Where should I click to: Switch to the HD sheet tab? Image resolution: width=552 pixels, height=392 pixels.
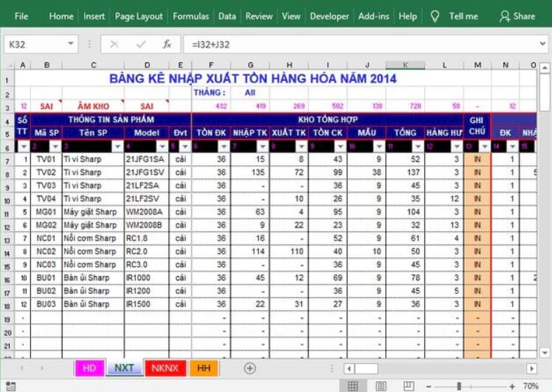(89, 368)
